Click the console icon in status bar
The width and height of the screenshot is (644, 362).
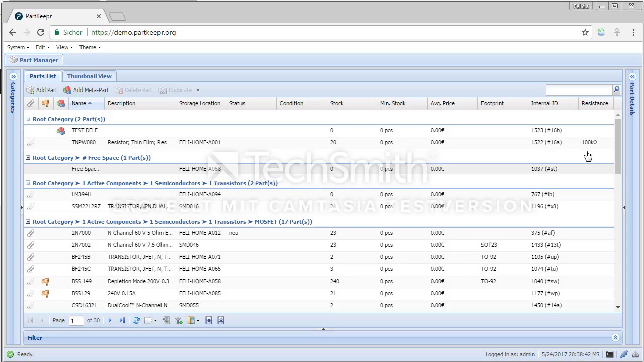pos(610,354)
